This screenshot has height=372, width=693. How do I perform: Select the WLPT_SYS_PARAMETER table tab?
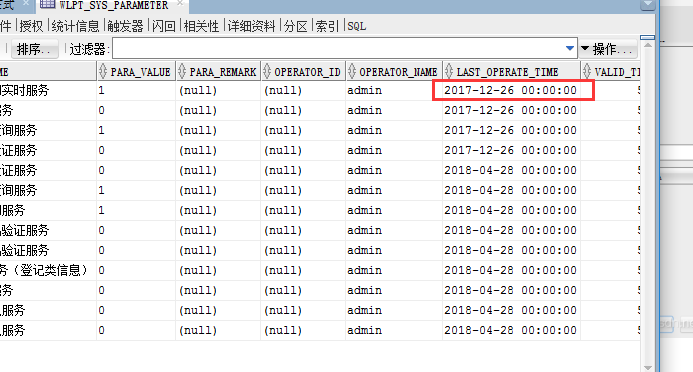click(x=113, y=5)
